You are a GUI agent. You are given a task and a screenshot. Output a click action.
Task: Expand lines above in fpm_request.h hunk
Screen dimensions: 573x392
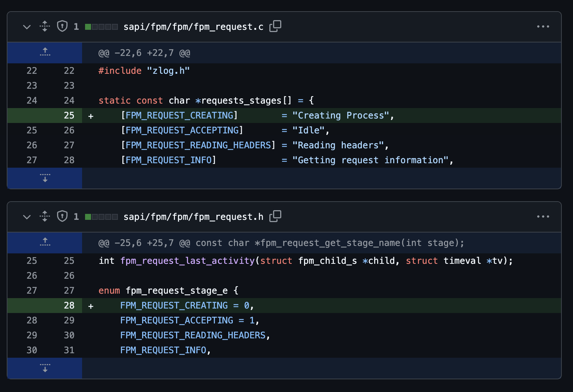pyautogui.click(x=45, y=243)
